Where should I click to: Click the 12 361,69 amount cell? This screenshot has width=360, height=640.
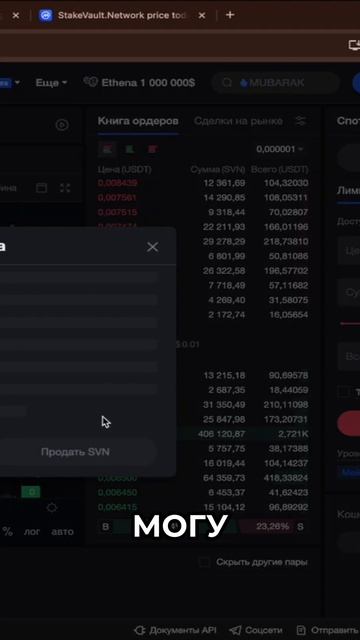pos(224,183)
